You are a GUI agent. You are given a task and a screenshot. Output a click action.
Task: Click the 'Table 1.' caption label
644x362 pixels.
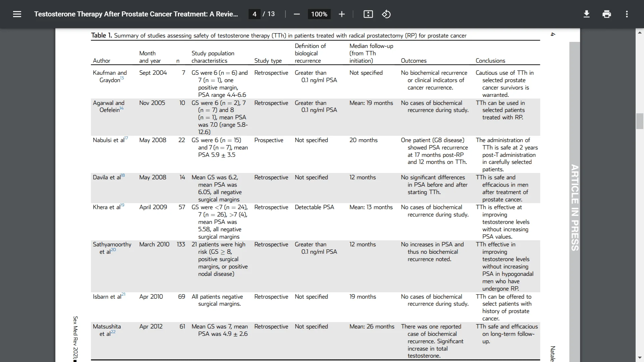click(x=101, y=36)
